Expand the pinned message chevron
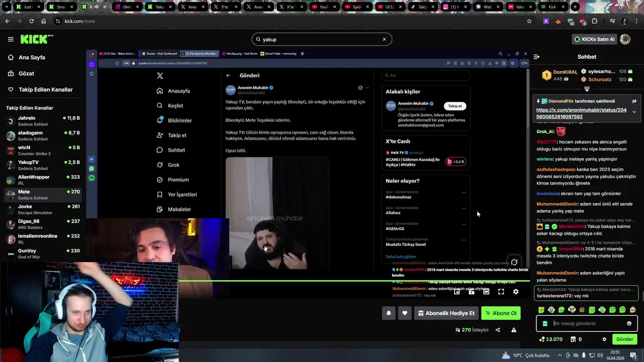This screenshot has height=362, width=644. 634,112
